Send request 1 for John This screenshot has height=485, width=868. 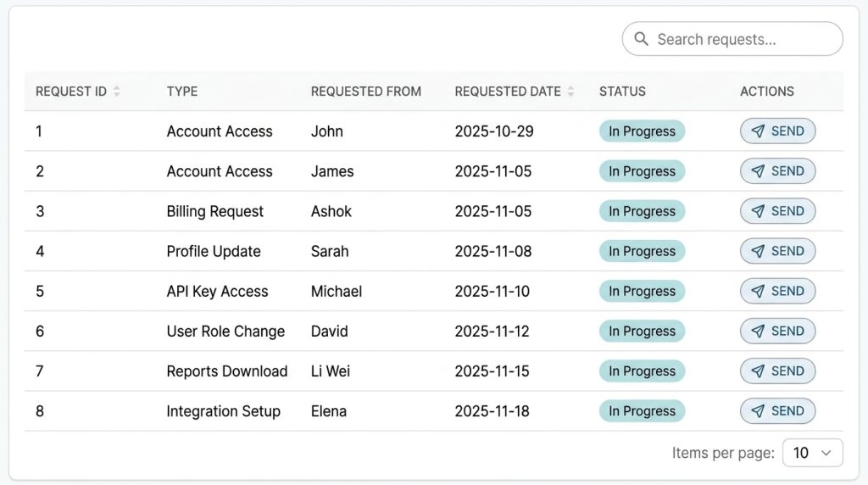777,131
